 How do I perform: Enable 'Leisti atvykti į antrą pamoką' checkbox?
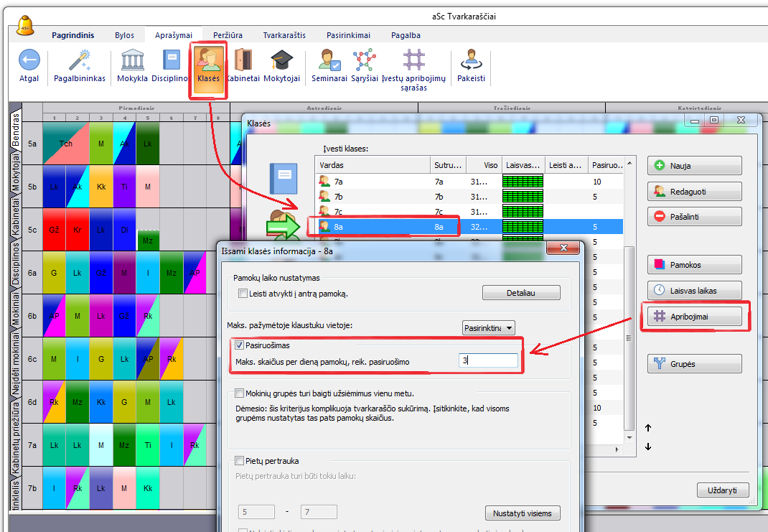coord(243,294)
